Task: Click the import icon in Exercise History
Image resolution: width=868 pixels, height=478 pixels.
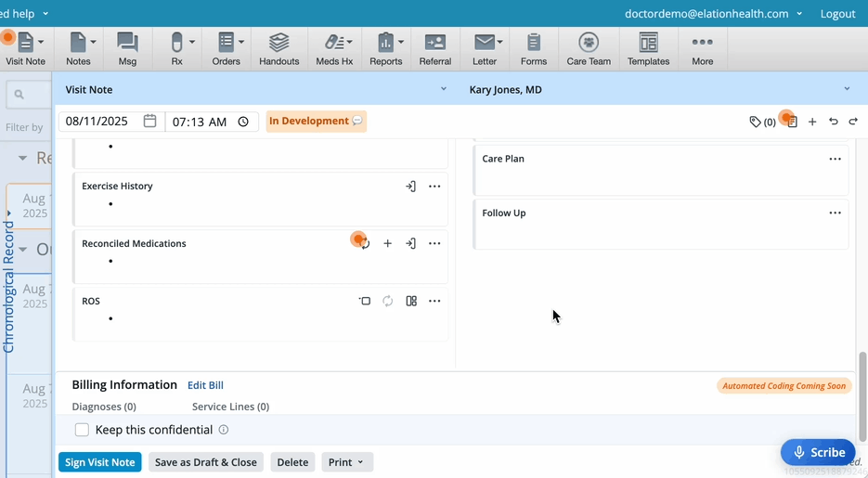Action: point(410,187)
